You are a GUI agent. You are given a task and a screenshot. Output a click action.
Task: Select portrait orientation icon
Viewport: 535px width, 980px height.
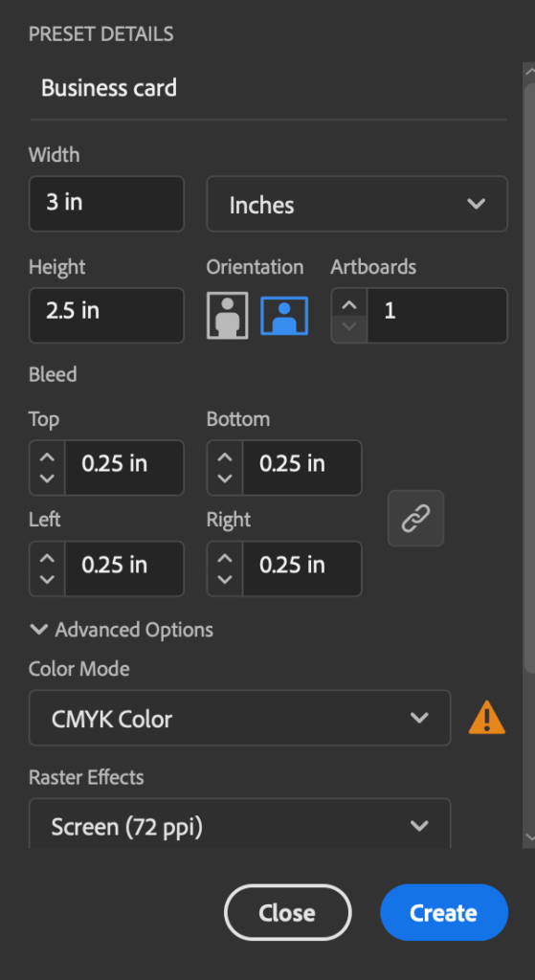pos(228,316)
